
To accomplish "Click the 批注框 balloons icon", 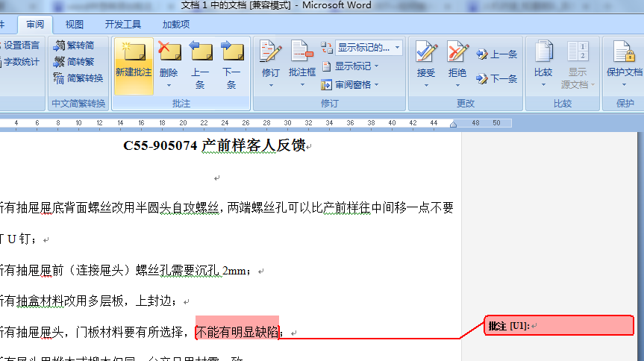I will [302, 51].
